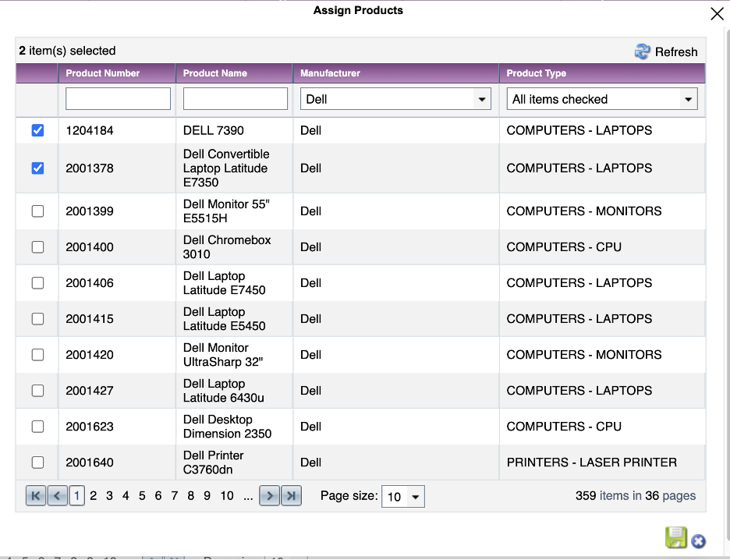Click COMPUTERS - CPU in Chromebox row

[564, 247]
